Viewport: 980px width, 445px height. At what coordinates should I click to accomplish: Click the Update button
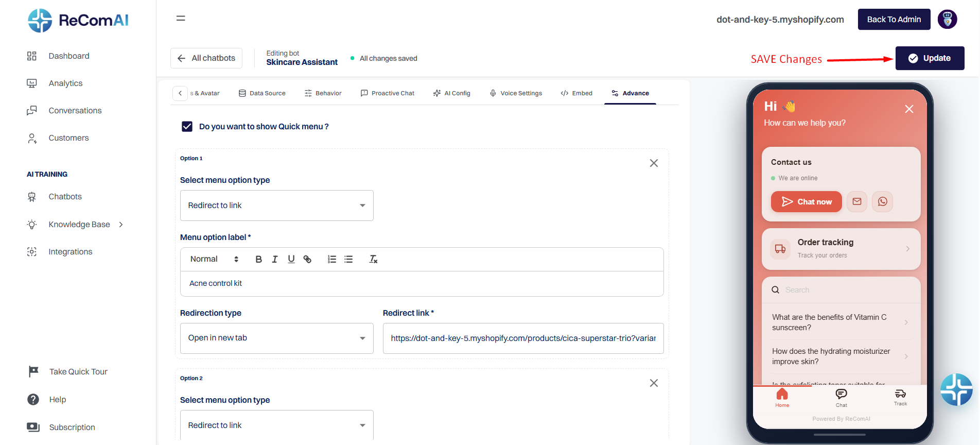[930, 58]
